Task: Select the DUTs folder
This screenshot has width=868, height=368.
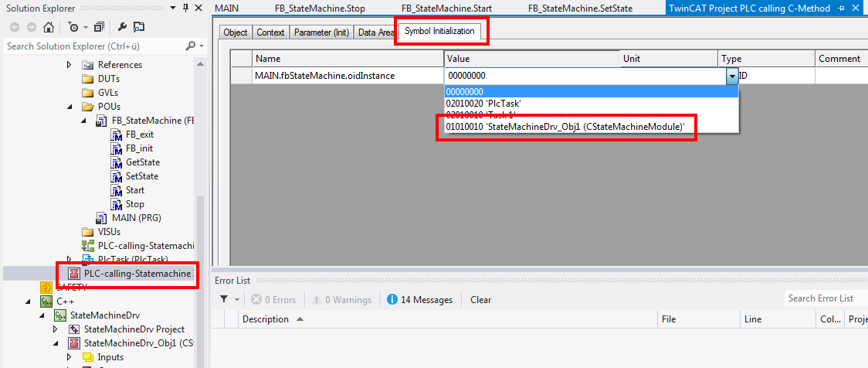Action: click(108, 79)
